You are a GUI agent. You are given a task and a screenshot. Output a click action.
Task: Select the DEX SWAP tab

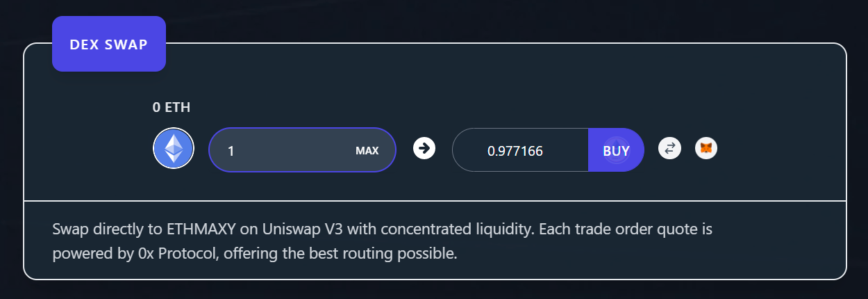(x=109, y=45)
